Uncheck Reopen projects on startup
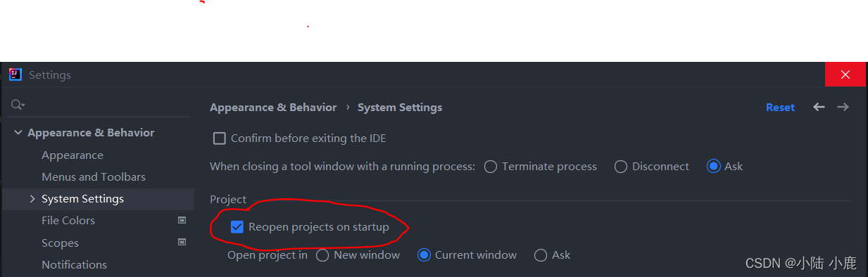Image resolution: width=868 pixels, height=277 pixels. pos(237,227)
